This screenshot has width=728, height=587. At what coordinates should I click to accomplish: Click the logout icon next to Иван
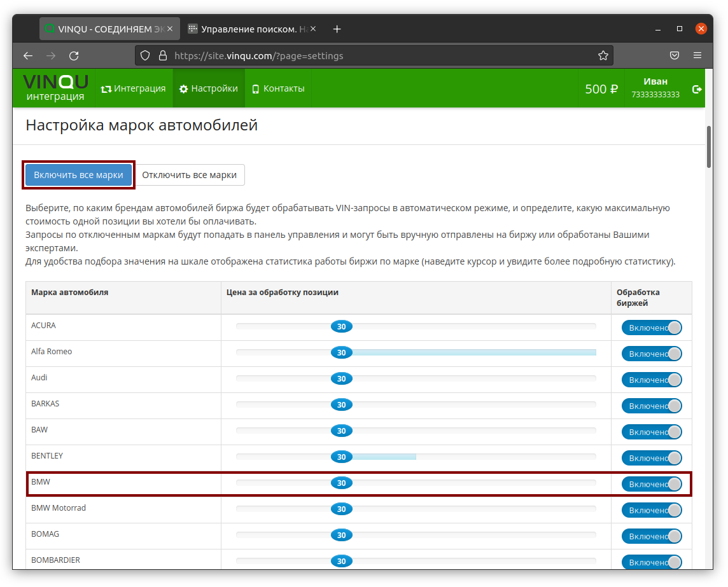pos(696,89)
